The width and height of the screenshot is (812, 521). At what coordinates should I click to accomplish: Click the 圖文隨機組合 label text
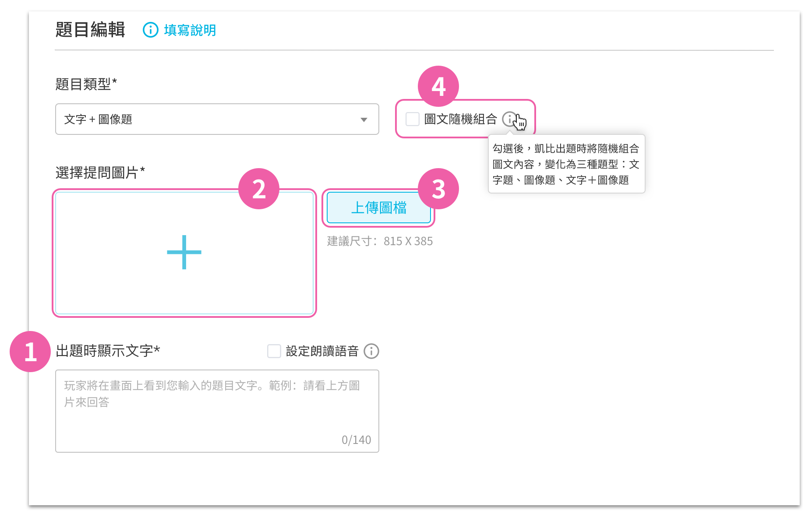click(461, 119)
